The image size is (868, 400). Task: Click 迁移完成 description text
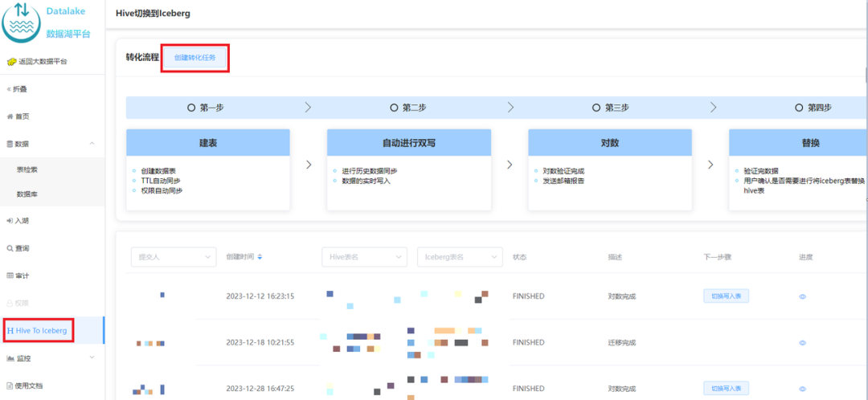(x=621, y=343)
